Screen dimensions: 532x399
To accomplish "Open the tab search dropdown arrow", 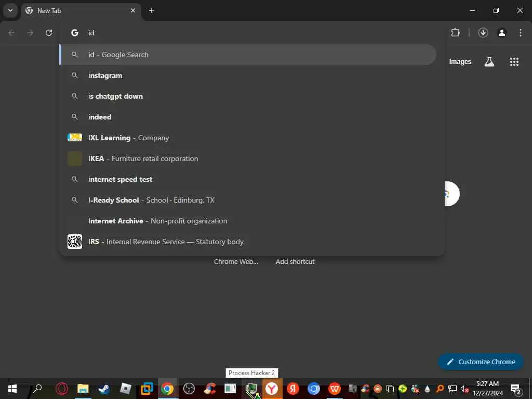I will [10, 10].
